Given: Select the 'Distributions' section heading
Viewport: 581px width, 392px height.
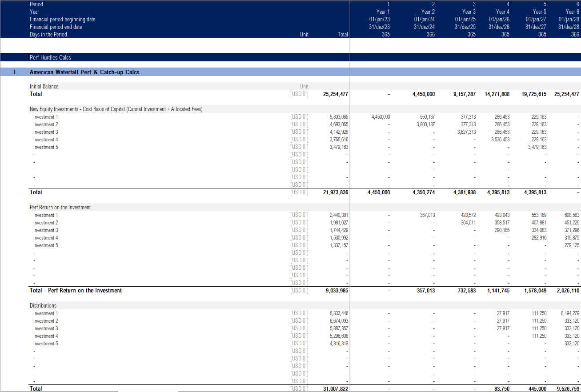Looking at the screenshot, I should [x=43, y=305].
